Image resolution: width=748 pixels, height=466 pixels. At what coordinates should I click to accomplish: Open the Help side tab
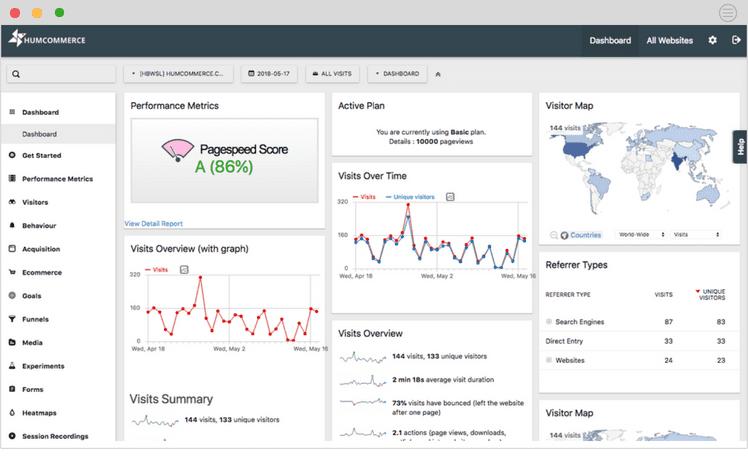740,147
